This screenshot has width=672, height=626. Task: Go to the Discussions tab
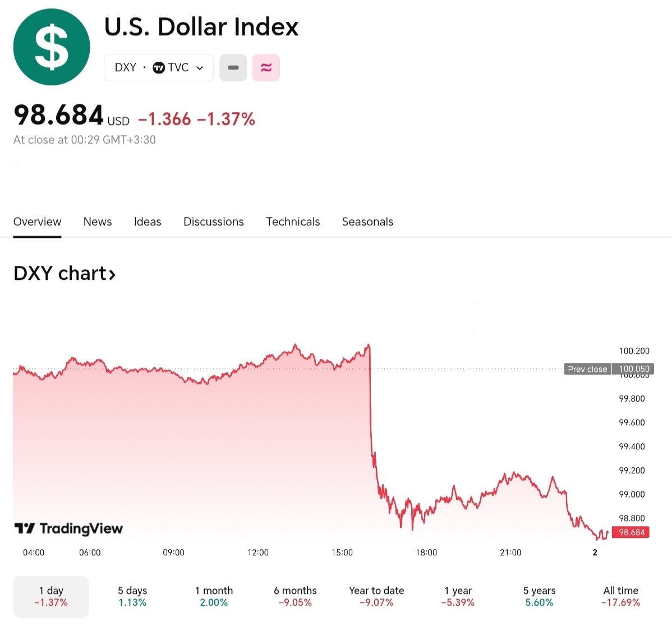(x=214, y=222)
